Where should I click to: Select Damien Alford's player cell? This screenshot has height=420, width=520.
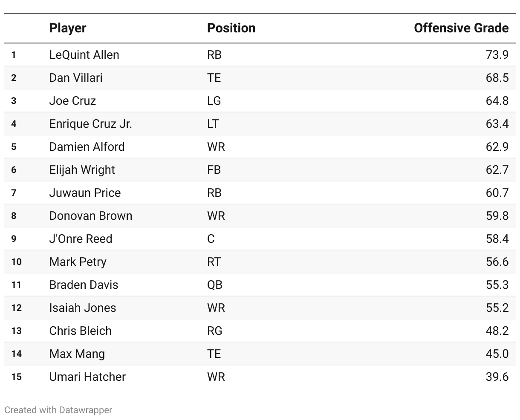[x=87, y=147]
